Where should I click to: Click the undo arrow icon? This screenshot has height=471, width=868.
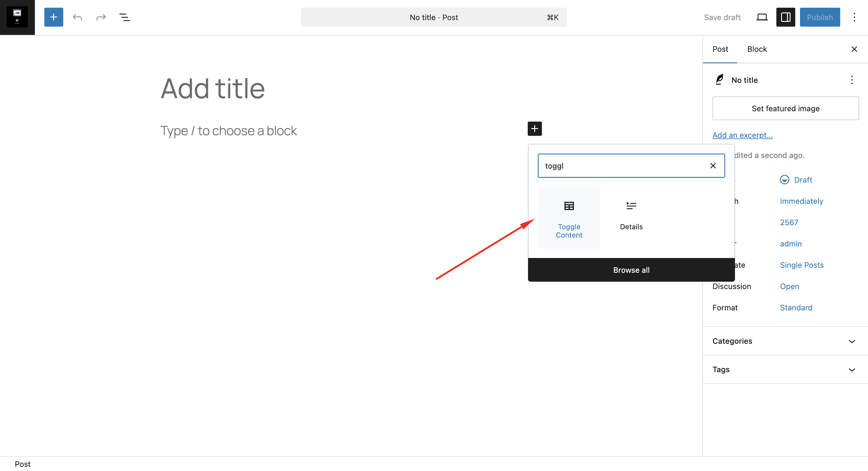click(x=77, y=17)
